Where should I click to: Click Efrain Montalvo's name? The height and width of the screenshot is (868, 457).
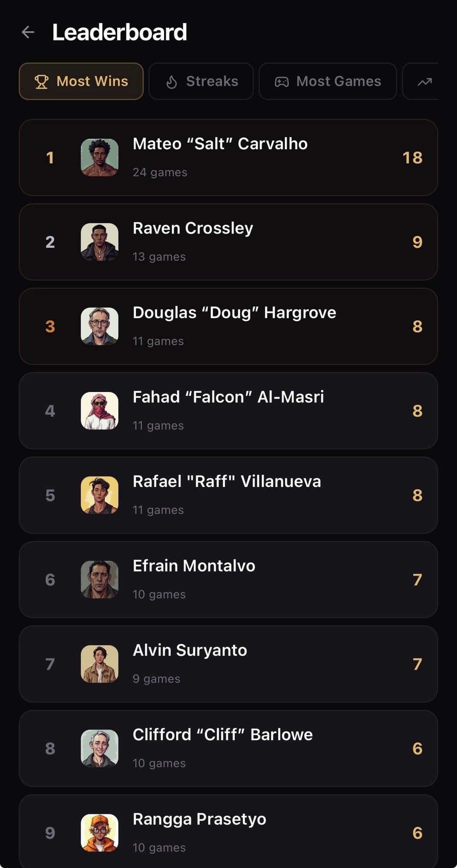(194, 566)
